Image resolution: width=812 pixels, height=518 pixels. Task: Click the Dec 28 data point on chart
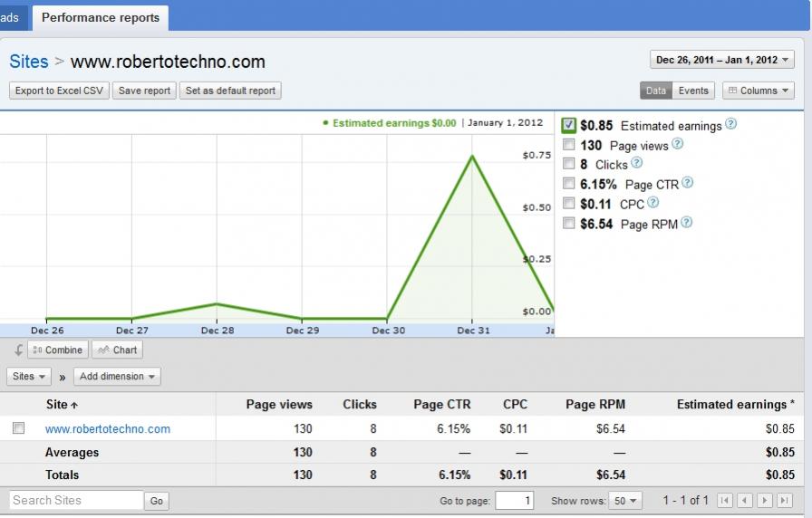coord(217,303)
